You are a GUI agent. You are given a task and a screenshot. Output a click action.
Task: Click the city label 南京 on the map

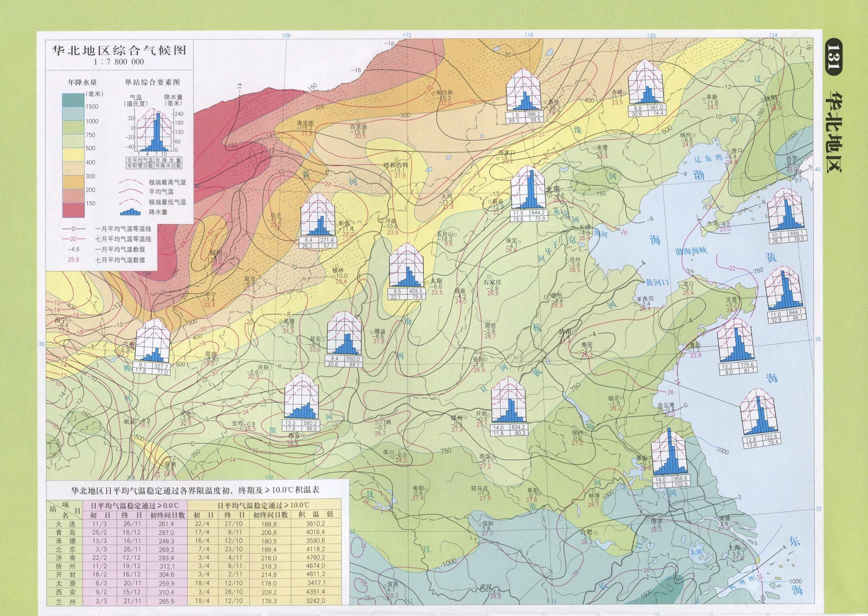click(x=656, y=519)
